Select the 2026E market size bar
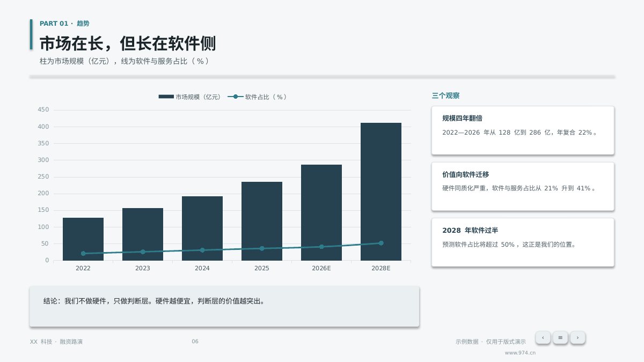 pos(321,212)
